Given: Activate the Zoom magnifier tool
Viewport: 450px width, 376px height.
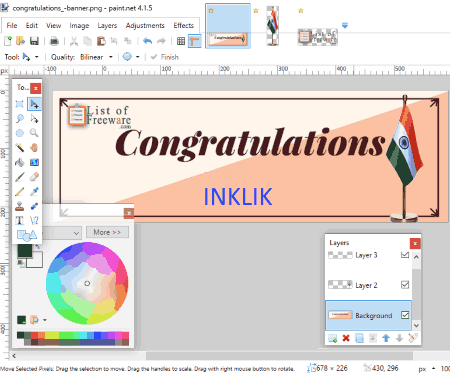Looking at the screenshot, I should tap(34, 133).
